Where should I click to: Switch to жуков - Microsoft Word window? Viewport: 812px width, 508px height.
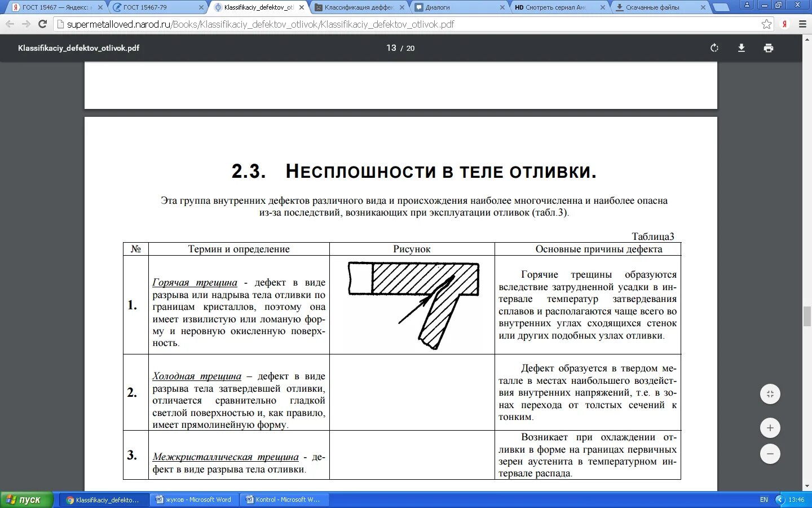195,500
